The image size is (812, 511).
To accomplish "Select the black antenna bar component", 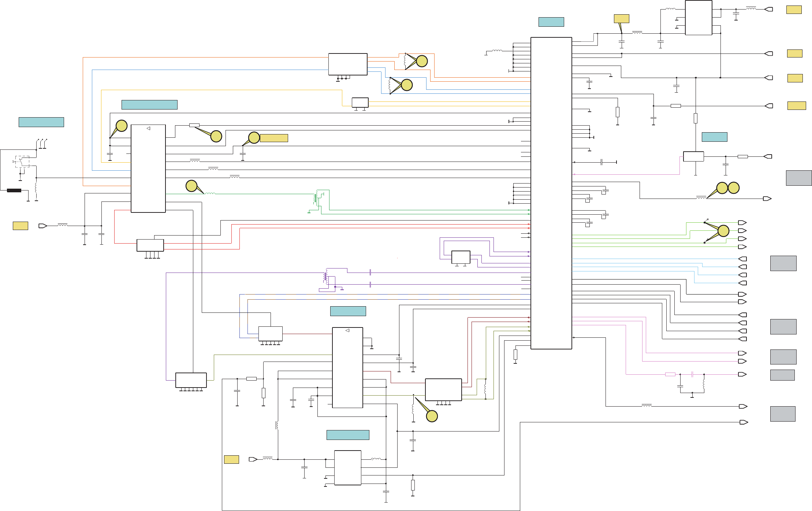I will click(x=14, y=190).
